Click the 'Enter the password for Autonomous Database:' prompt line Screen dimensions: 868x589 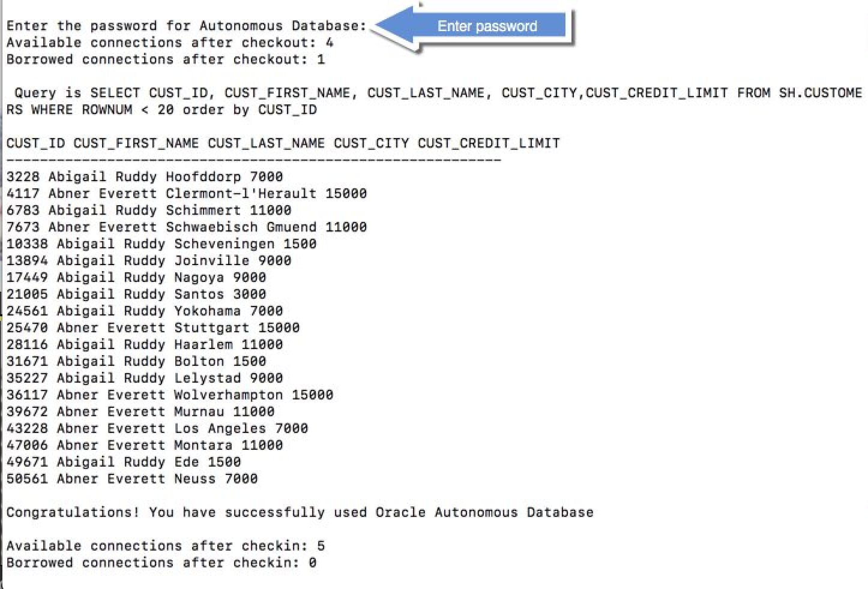187,26
